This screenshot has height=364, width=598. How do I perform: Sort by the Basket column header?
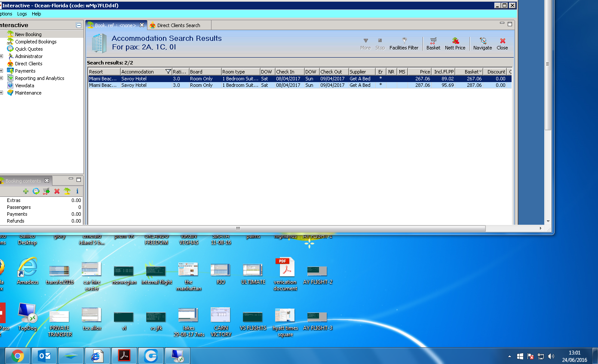point(469,72)
